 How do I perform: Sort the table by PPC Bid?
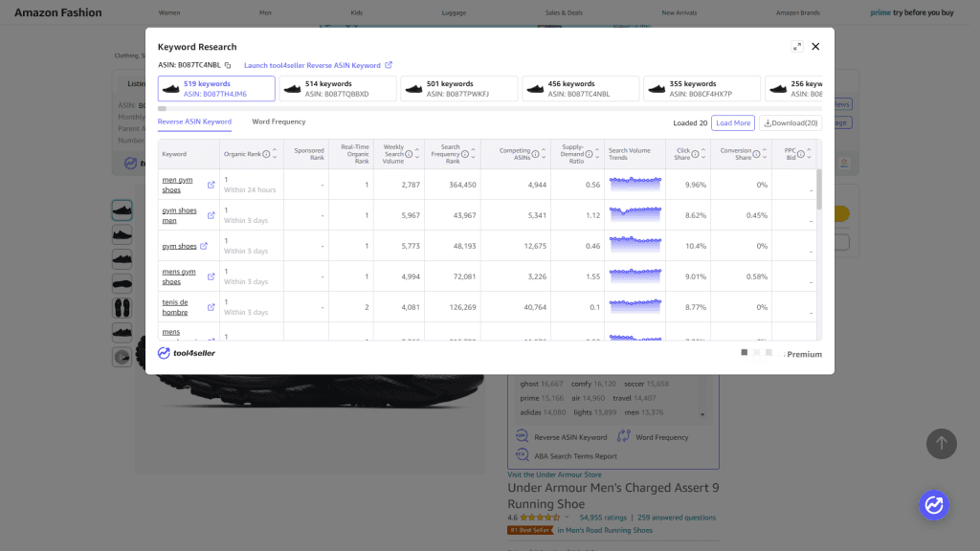(x=809, y=154)
